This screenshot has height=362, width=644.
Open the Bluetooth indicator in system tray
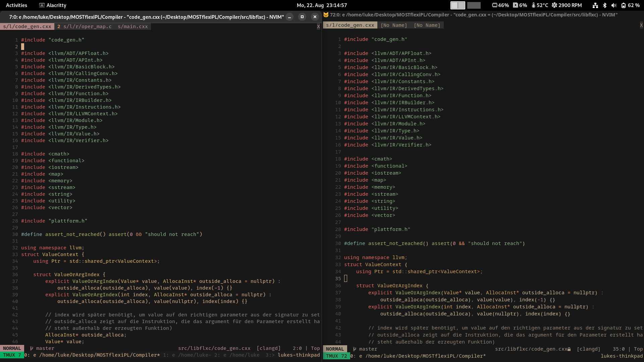click(605, 5)
